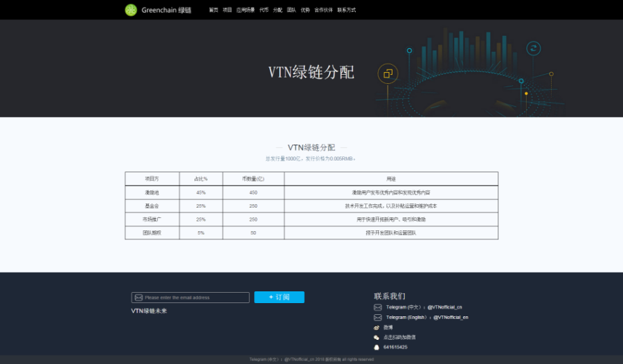Click QQ number 641615425
This screenshot has width=623, height=364.
395,347
